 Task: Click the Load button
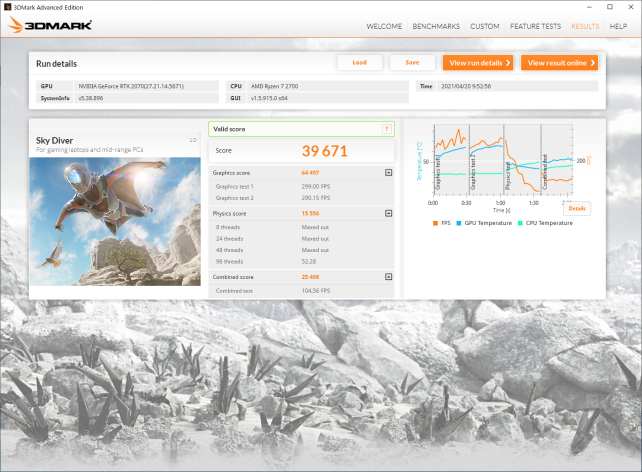coord(359,63)
